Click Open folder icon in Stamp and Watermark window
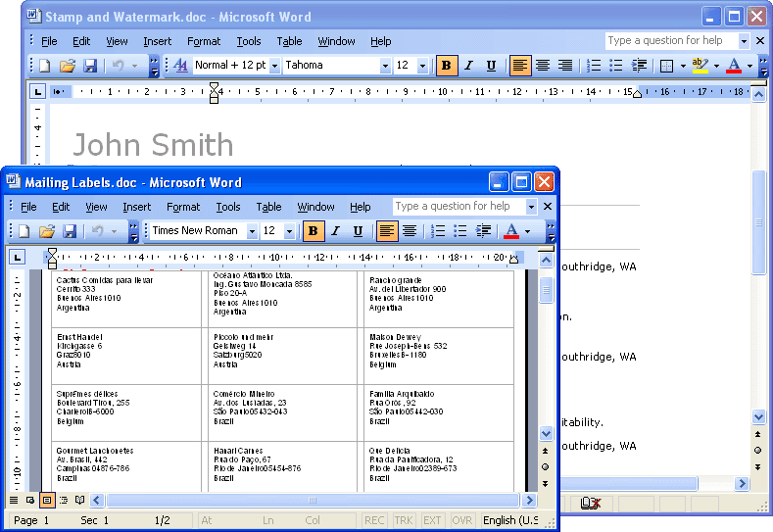Image resolution: width=773 pixels, height=532 pixels. click(68, 66)
